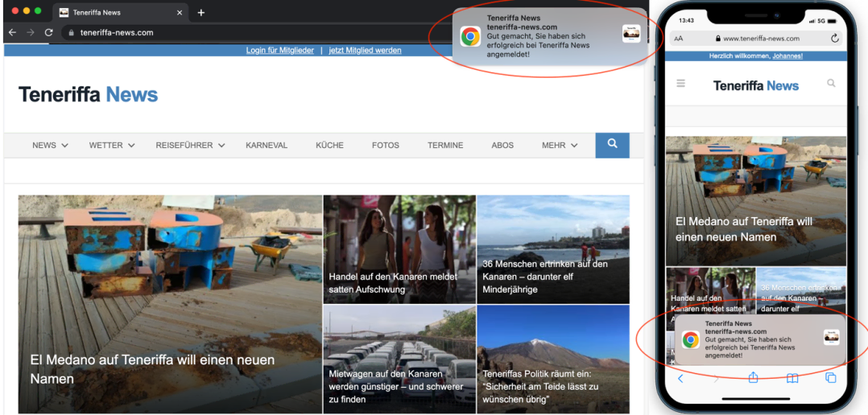Image resolution: width=868 pixels, height=415 pixels.
Task: Click the site thumbnail in desktop notification
Action: tap(631, 34)
